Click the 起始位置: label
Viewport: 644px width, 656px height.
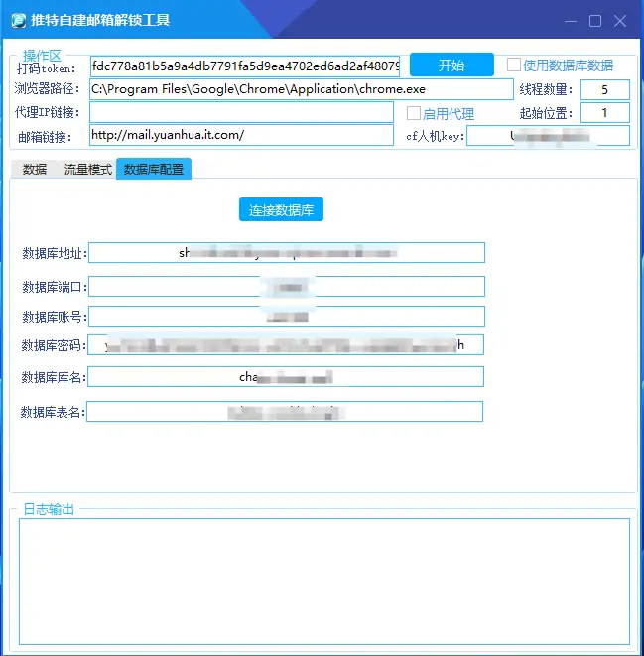546,113
